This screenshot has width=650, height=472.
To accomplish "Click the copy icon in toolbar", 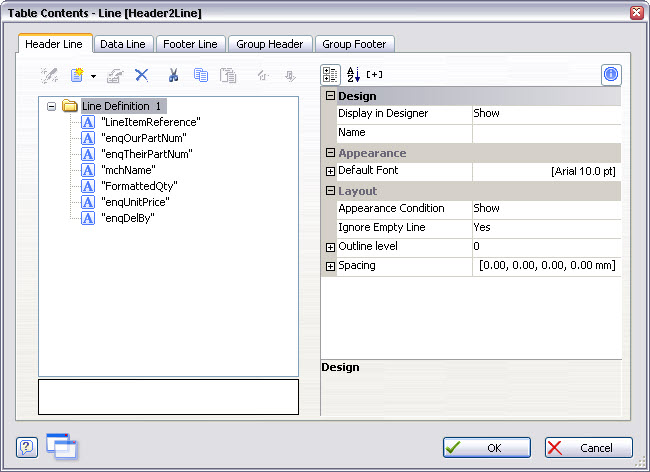I will coord(201,75).
